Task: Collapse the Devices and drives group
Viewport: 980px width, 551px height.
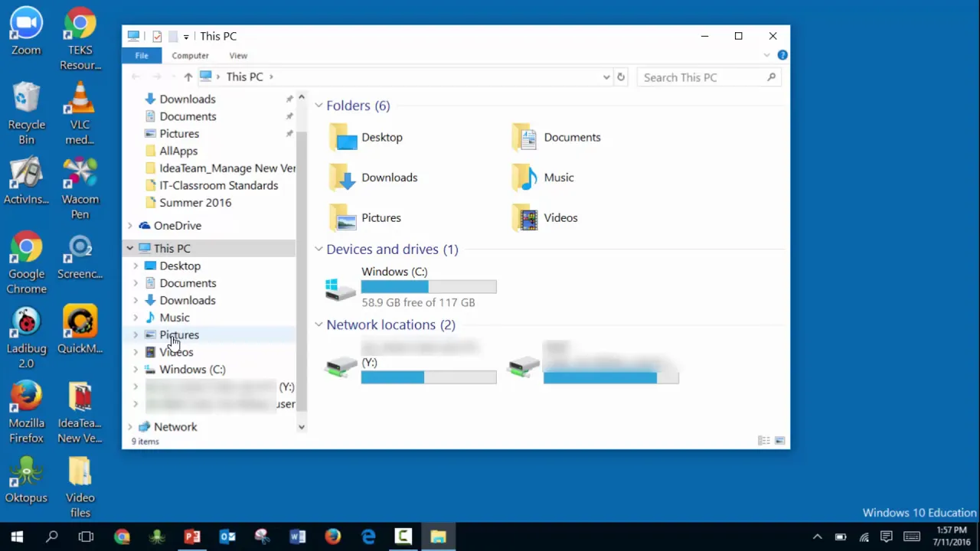Action: (x=318, y=249)
